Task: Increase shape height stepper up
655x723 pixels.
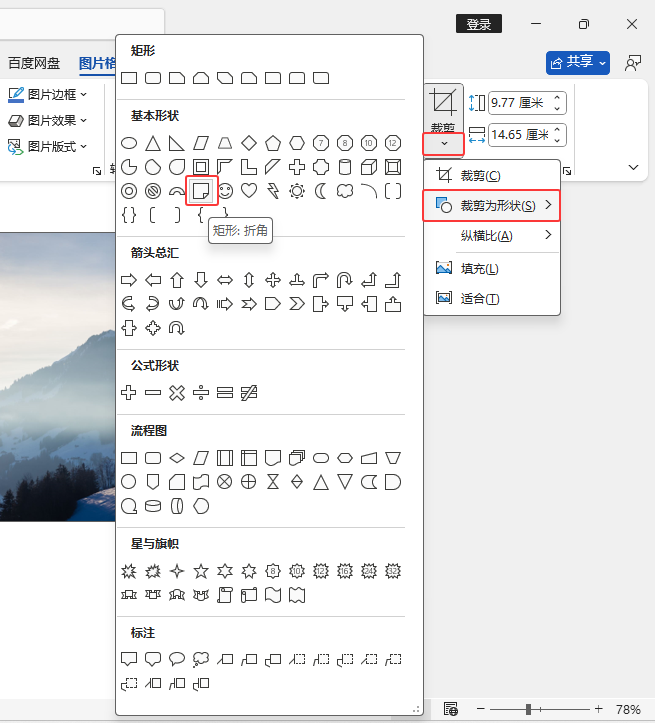Action: pyautogui.click(x=557, y=98)
